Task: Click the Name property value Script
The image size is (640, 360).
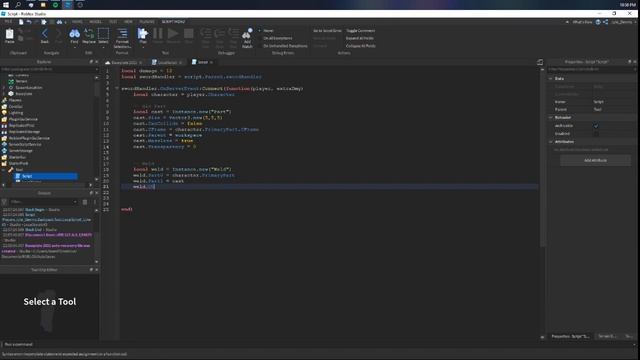Action: coord(599,102)
